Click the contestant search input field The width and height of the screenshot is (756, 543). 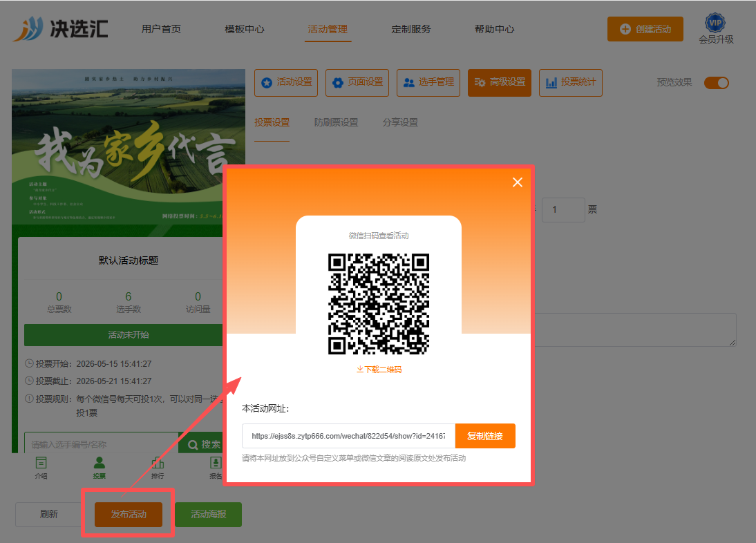point(102,444)
